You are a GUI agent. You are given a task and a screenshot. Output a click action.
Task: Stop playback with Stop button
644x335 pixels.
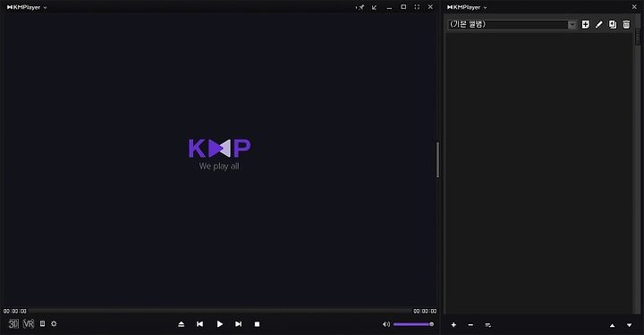257,324
